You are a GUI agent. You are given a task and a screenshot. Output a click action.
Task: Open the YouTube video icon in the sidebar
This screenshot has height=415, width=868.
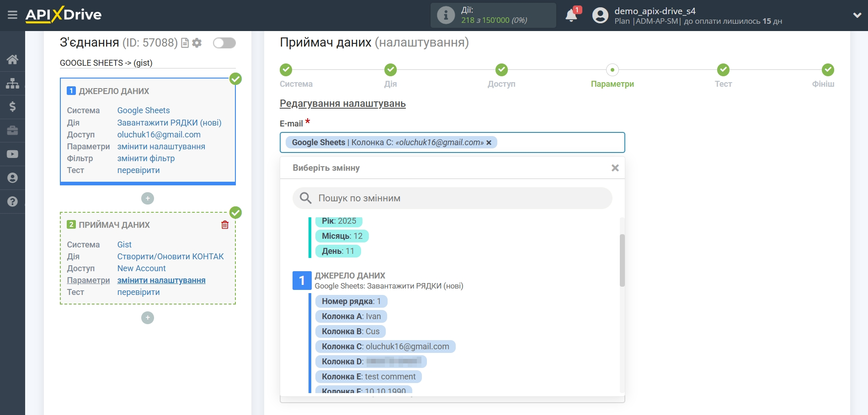[x=12, y=154]
